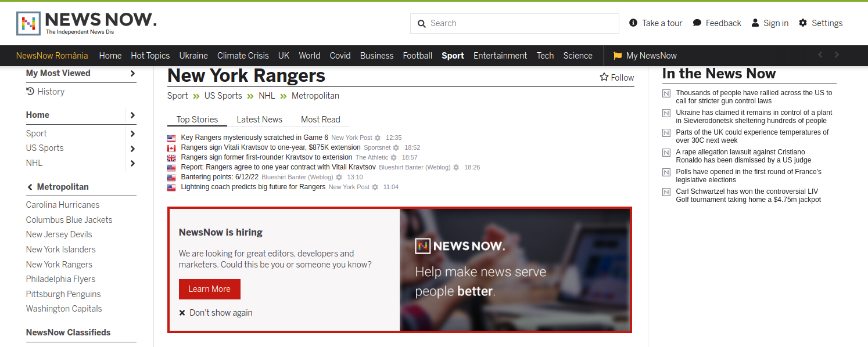This screenshot has width=868, height=347.
Task: Click the N icon beside France elections headline
Action: (666, 172)
